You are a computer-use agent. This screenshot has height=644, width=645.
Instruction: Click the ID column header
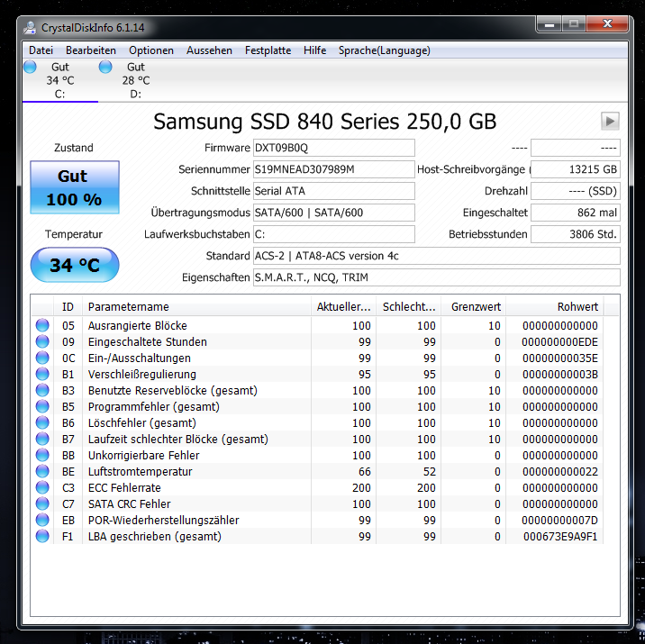(x=68, y=307)
